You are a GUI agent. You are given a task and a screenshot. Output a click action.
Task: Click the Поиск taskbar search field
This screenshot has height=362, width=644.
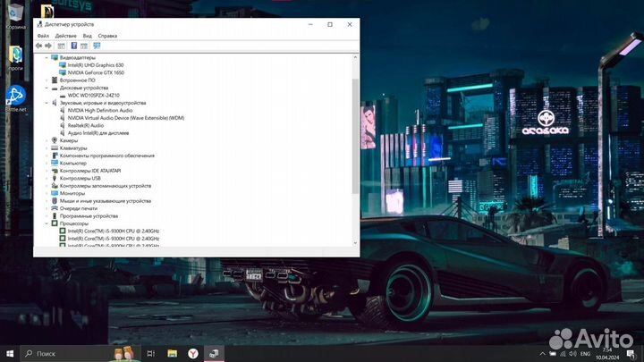point(80,353)
